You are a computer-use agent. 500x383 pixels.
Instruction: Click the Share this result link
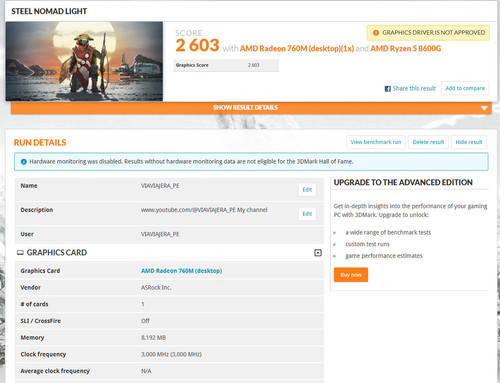[414, 88]
